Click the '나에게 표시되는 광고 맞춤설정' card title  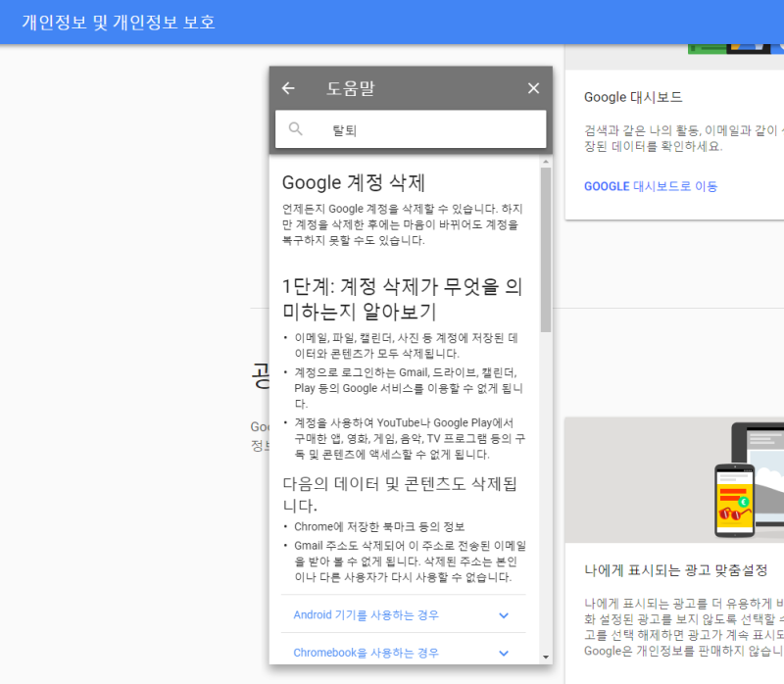(675, 570)
